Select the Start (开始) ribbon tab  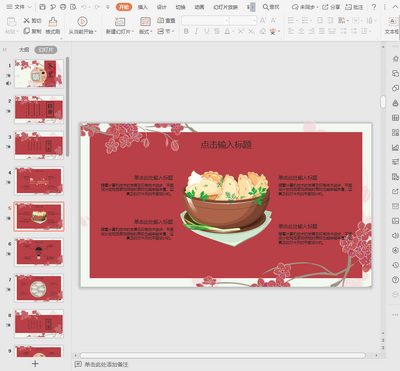pos(124,7)
